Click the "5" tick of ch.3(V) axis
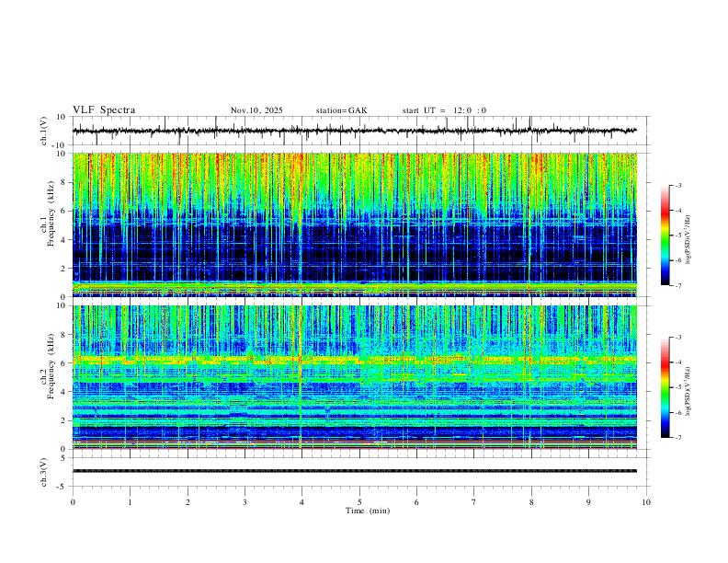This screenshot has height=563, width=728. (x=64, y=458)
